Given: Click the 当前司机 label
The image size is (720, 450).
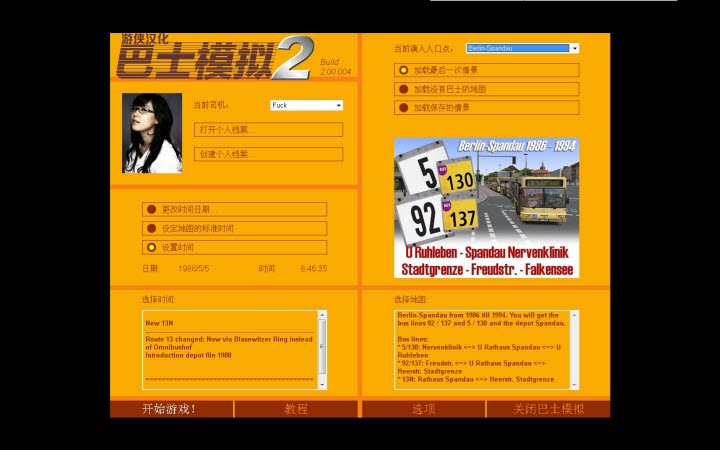Looking at the screenshot, I should [x=211, y=105].
